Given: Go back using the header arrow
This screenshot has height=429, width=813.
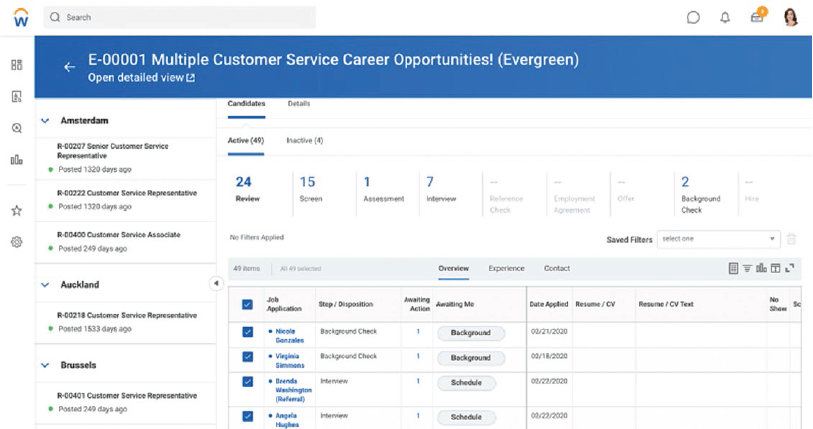Looking at the screenshot, I should tap(69, 67).
